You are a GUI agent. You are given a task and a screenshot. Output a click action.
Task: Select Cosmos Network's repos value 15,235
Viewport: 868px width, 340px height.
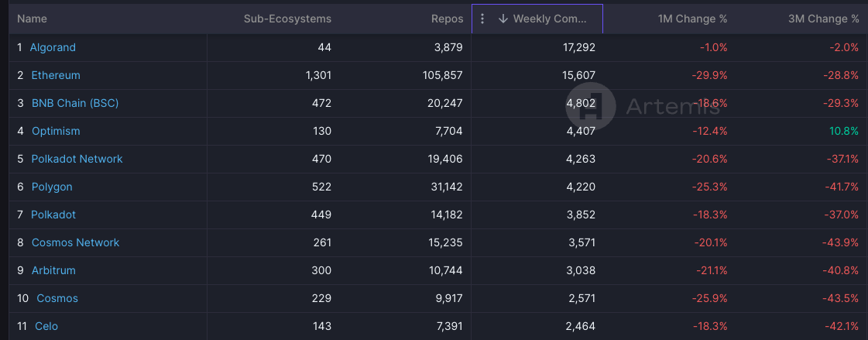pyautogui.click(x=446, y=242)
